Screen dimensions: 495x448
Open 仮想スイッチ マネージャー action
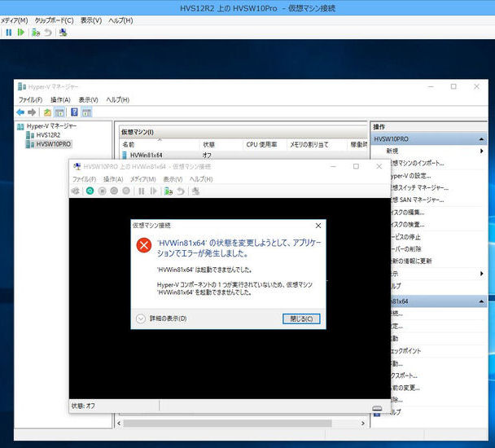pyautogui.click(x=419, y=187)
